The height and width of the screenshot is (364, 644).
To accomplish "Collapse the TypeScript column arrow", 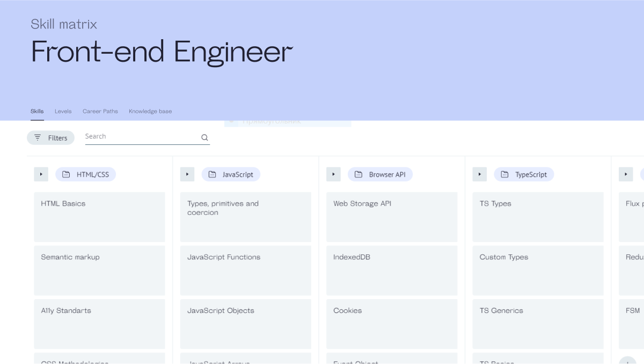I will pos(480,174).
